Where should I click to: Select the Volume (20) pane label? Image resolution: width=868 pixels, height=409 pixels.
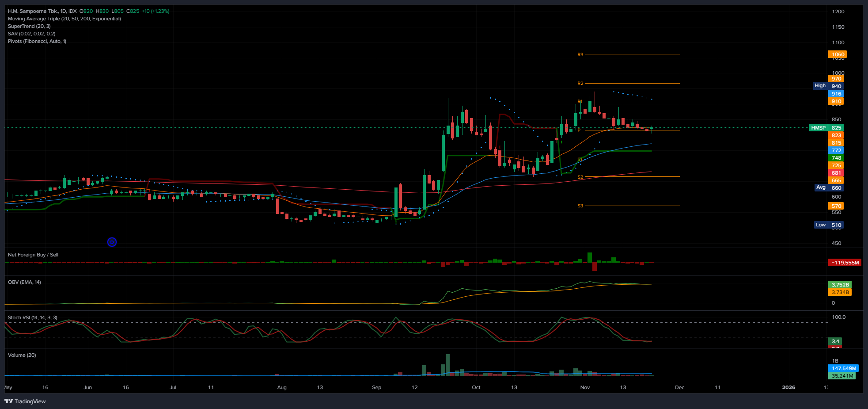pos(22,355)
